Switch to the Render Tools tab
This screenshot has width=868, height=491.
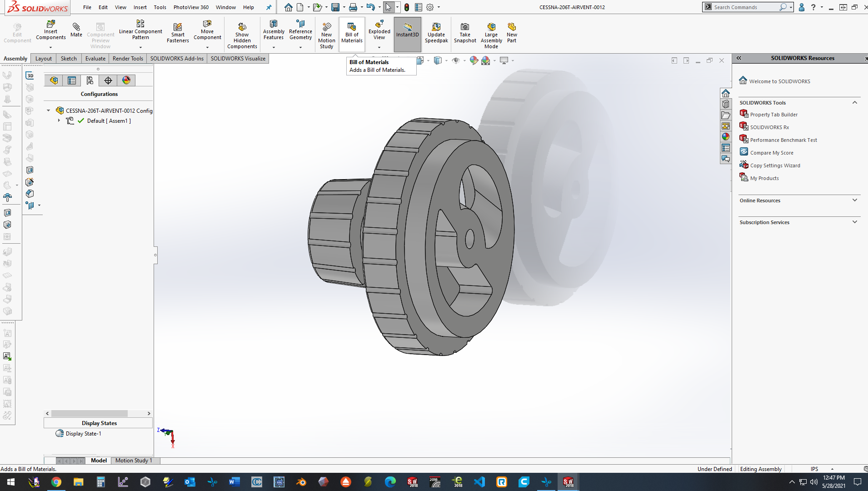coord(128,59)
